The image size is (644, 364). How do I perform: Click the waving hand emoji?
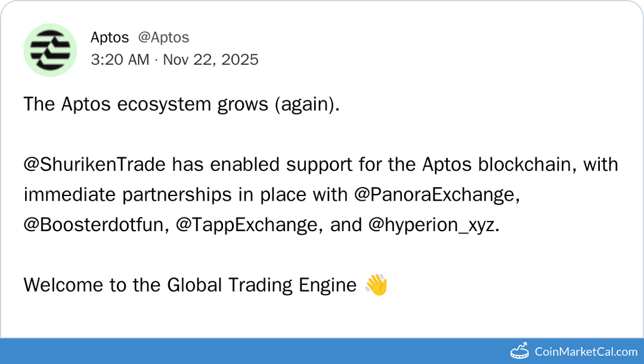(x=376, y=285)
